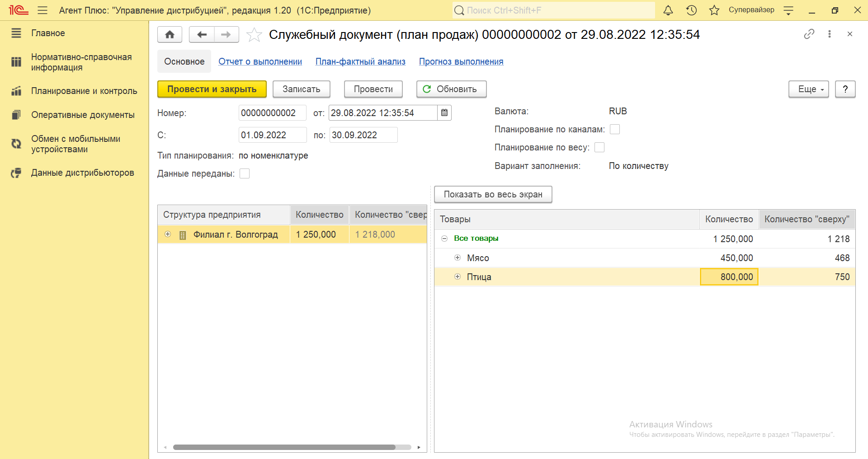Switch to План-фактный анализ tab
This screenshot has height=459, width=868.
[360, 61]
